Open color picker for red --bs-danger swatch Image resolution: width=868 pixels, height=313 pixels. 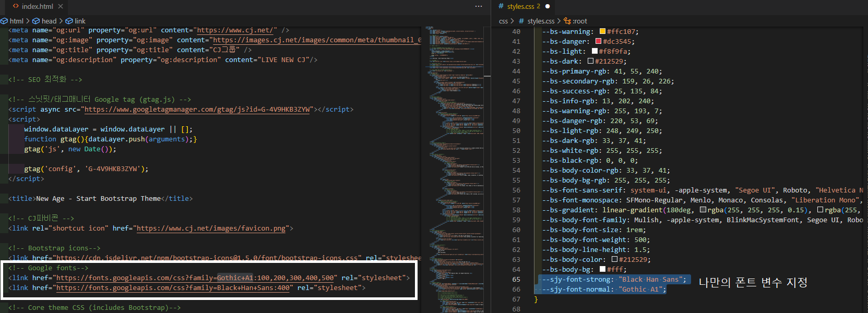click(598, 41)
